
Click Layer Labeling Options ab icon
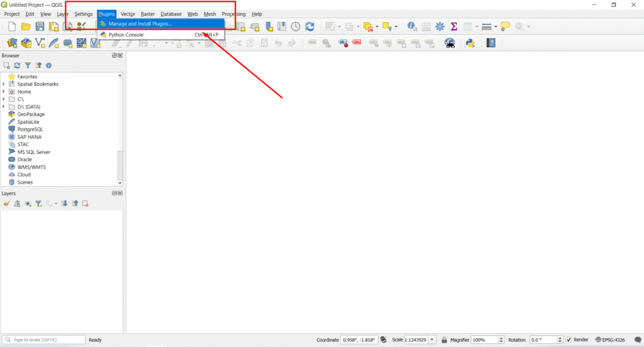click(343, 43)
